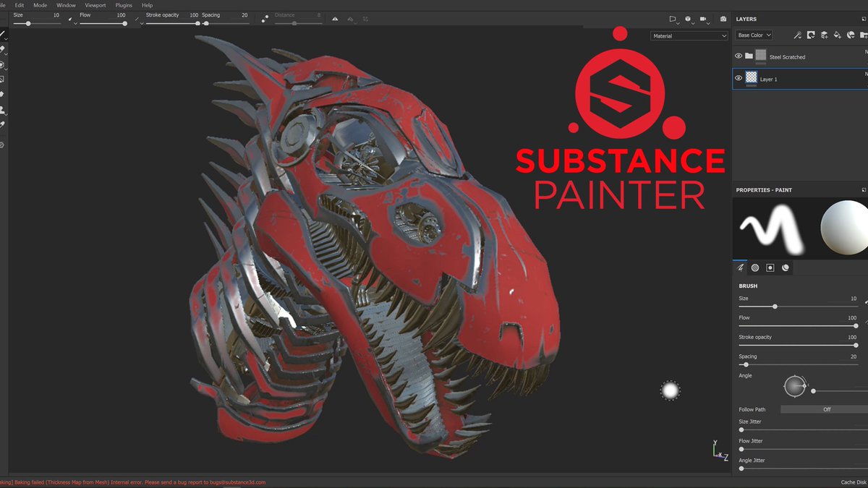Click the add mask icon

(x=811, y=35)
